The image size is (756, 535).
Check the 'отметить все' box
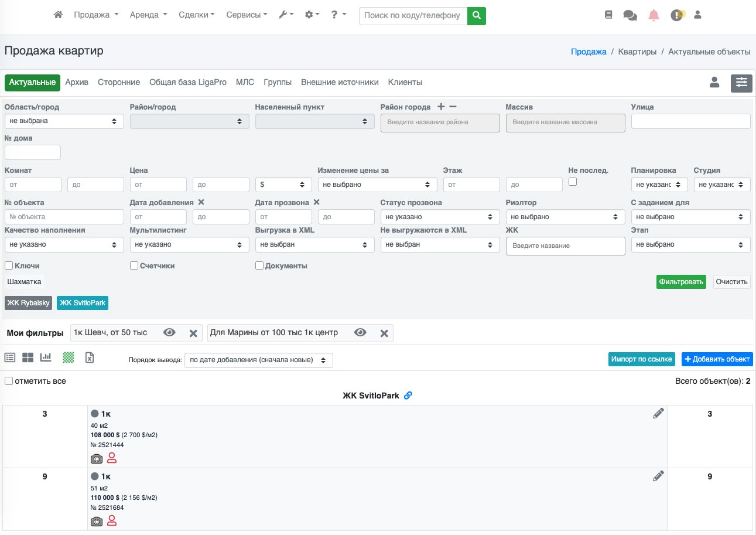9,381
